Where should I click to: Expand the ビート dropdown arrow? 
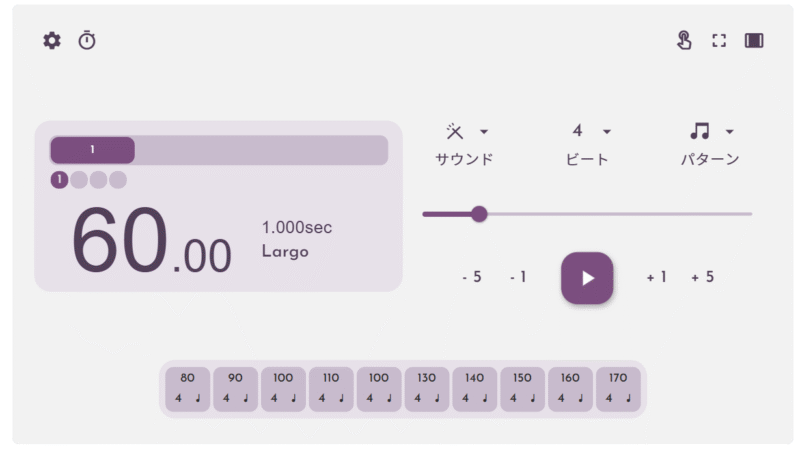(607, 132)
